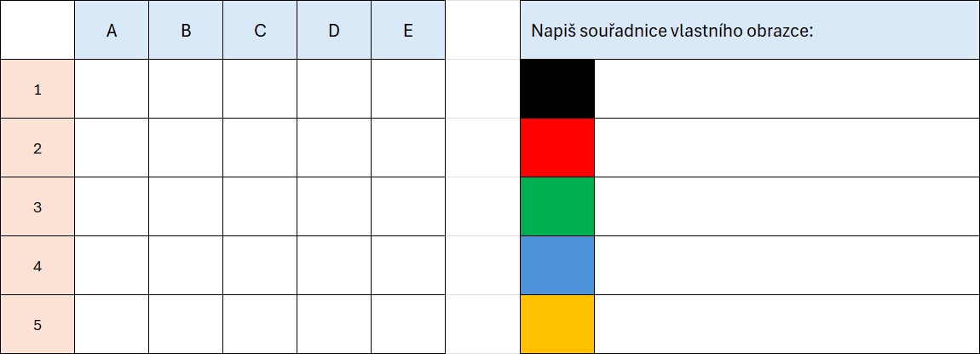The width and height of the screenshot is (980, 354).
Task: Click 'Napiš souřadnice vlastního obrazce' header
Action: 673,31
